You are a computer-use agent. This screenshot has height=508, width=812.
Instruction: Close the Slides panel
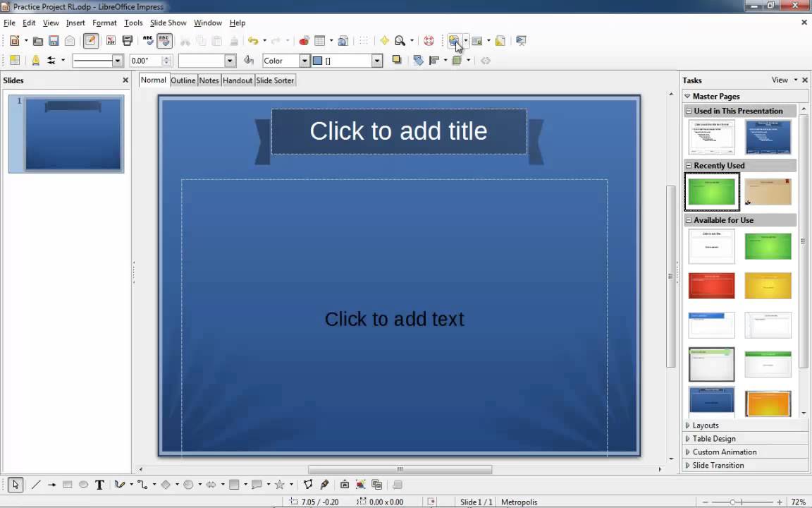(125, 80)
